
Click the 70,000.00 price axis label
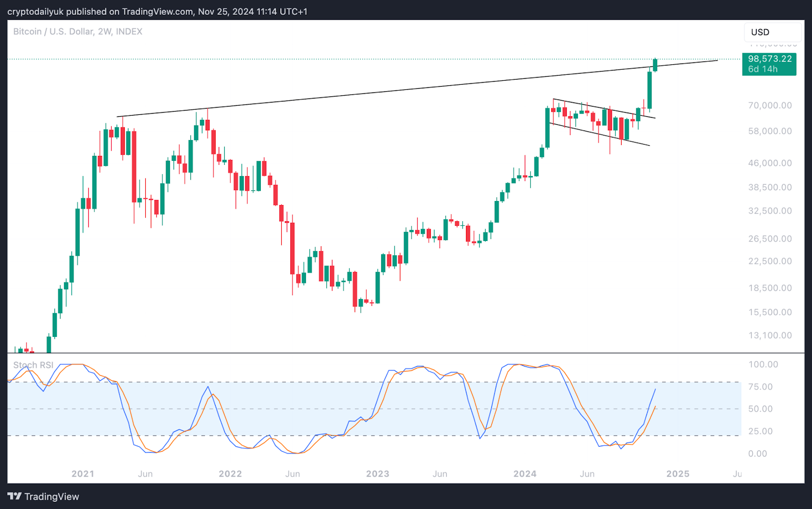[770, 106]
